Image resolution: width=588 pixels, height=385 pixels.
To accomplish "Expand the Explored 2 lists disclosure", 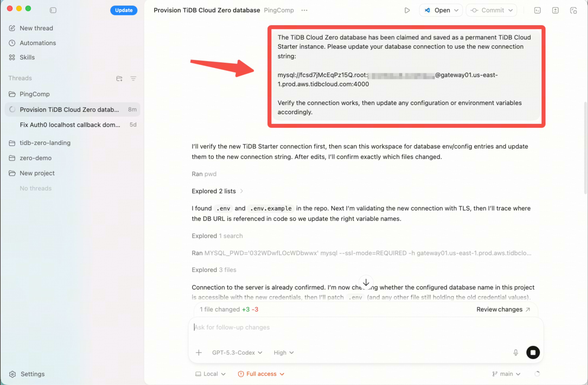I will click(217, 191).
